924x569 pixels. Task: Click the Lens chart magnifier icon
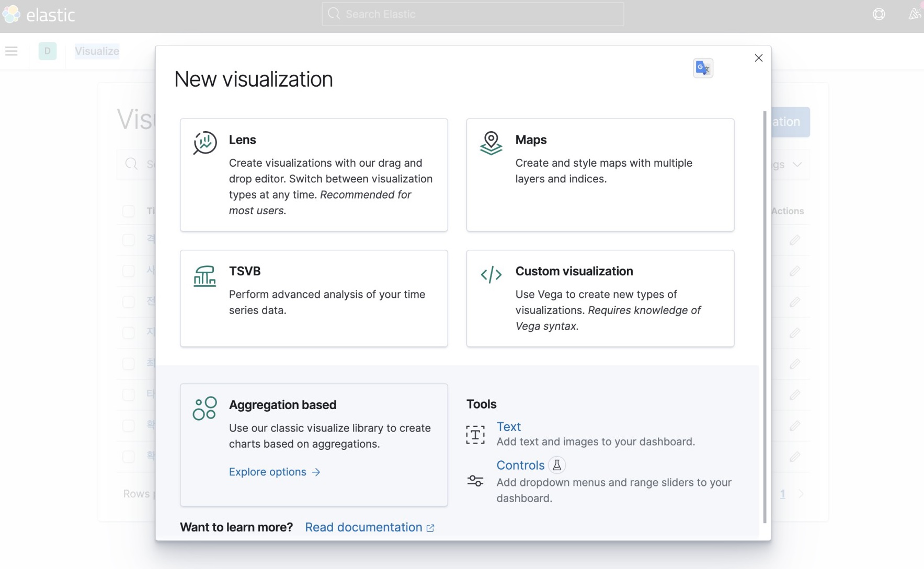[205, 143]
